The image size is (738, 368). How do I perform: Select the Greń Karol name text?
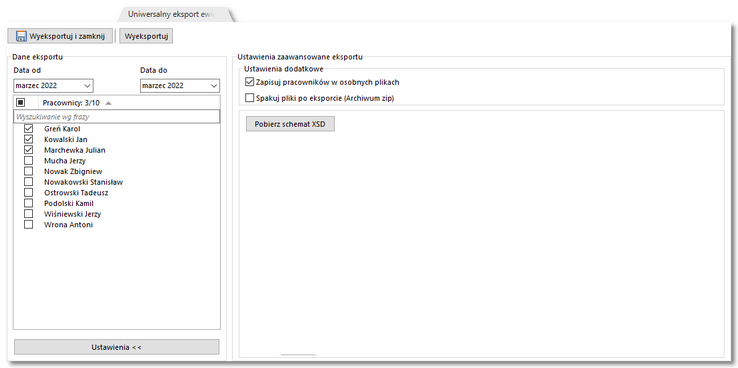62,129
